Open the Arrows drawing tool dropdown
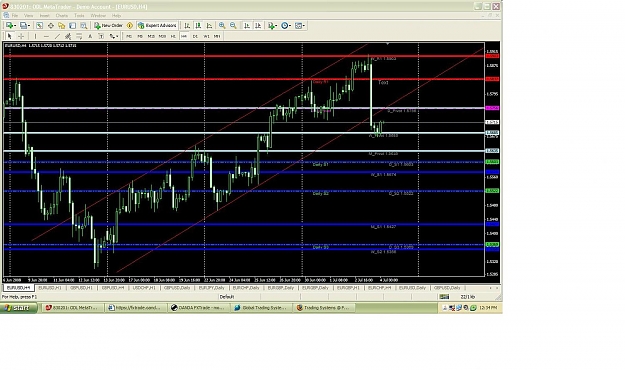Screen dimensions: 625x370 point(114,36)
